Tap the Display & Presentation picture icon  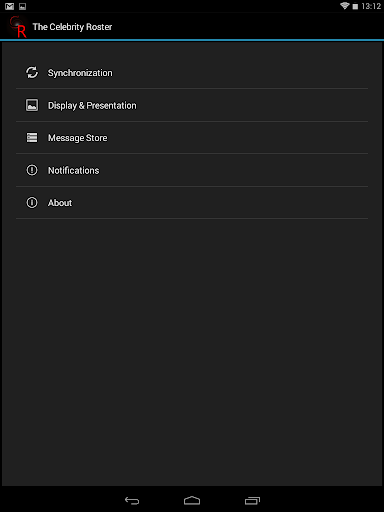pos(32,105)
